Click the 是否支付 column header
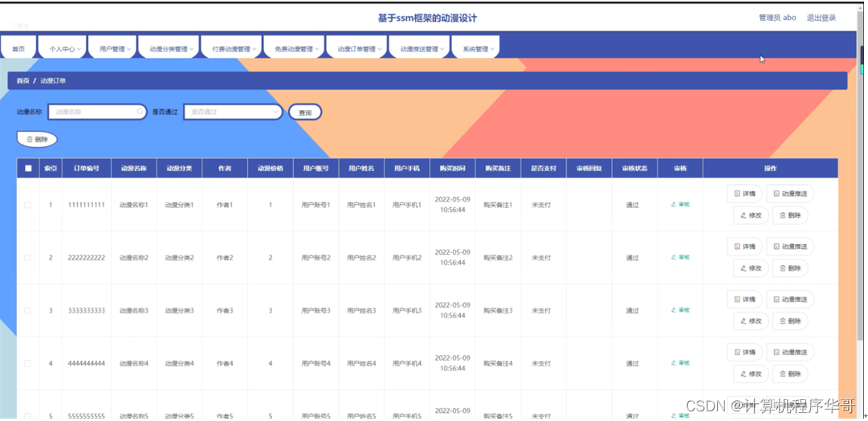Image resolution: width=868 pixels, height=421 pixels. 544,169
